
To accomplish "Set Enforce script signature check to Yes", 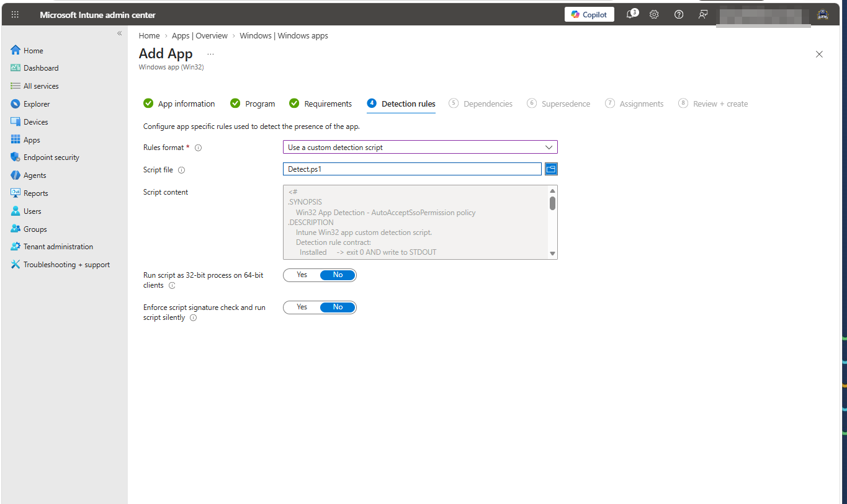I will click(x=302, y=307).
